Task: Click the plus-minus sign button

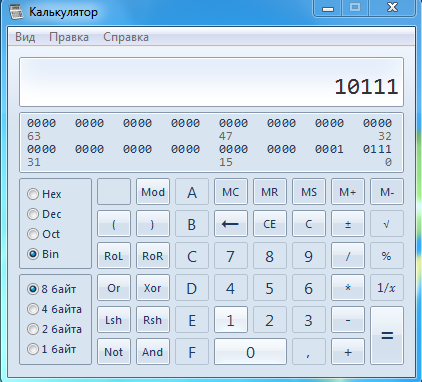Action: pos(348,224)
